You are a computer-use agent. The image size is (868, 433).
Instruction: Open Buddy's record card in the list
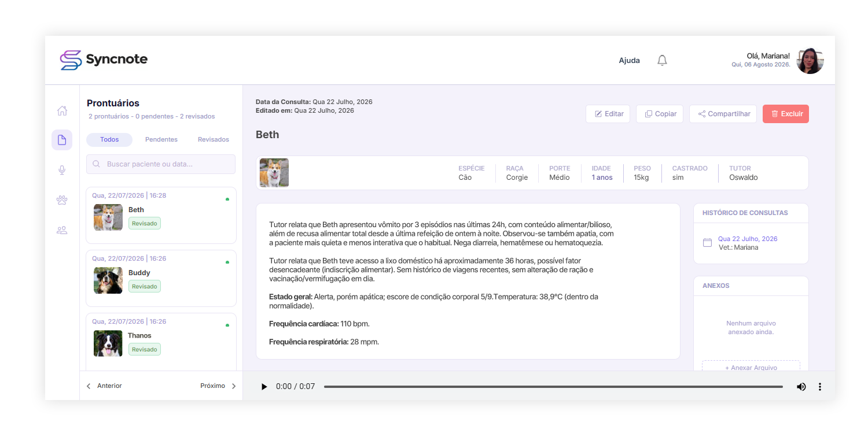(161, 278)
